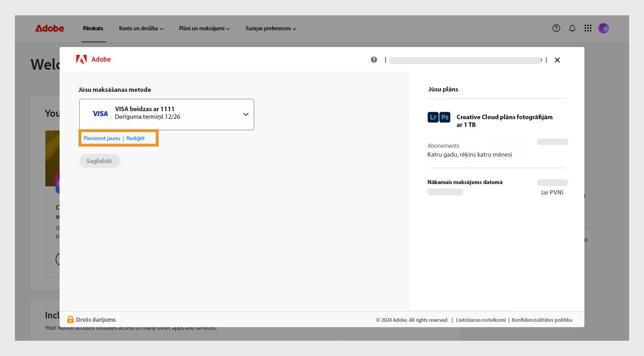The height and width of the screenshot is (356, 644).
Task: Click the Rediģēt link
Action: (x=135, y=138)
